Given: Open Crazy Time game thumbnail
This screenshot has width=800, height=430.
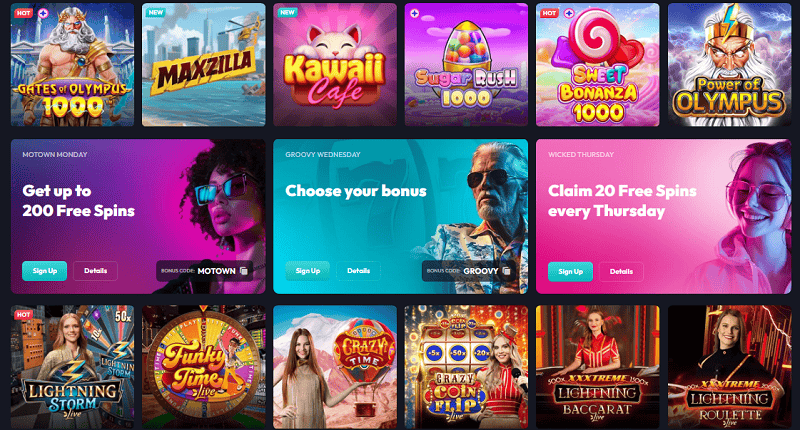Looking at the screenshot, I should 335,367.
